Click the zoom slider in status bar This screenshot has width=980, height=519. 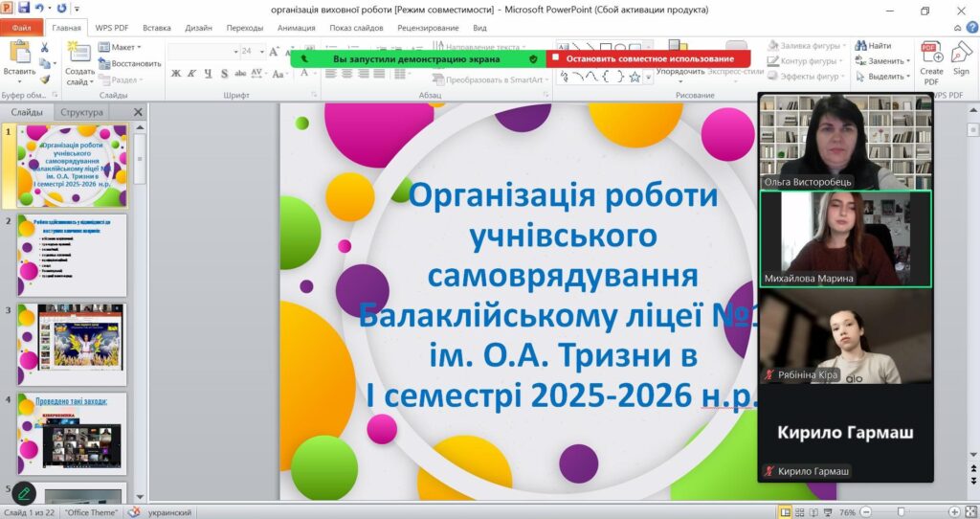pyautogui.click(x=900, y=511)
